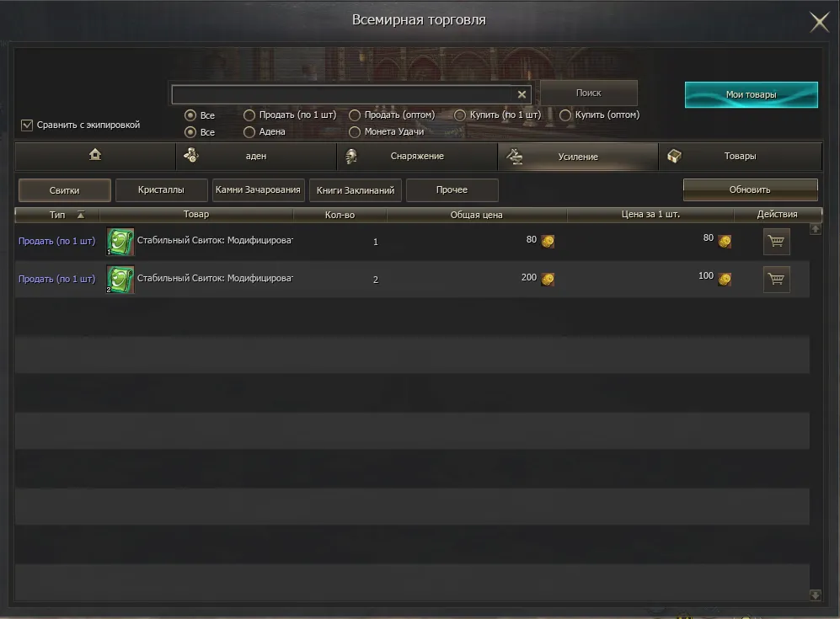The image size is (840, 619).
Task: Sort by the Тип column arrow
Action: 81,215
